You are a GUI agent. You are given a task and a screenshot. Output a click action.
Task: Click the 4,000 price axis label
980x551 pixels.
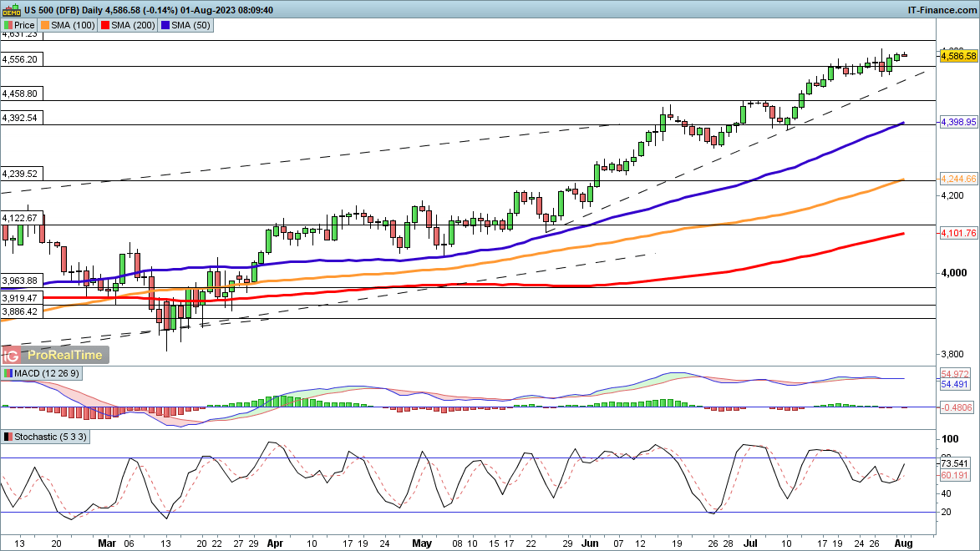[x=954, y=273]
